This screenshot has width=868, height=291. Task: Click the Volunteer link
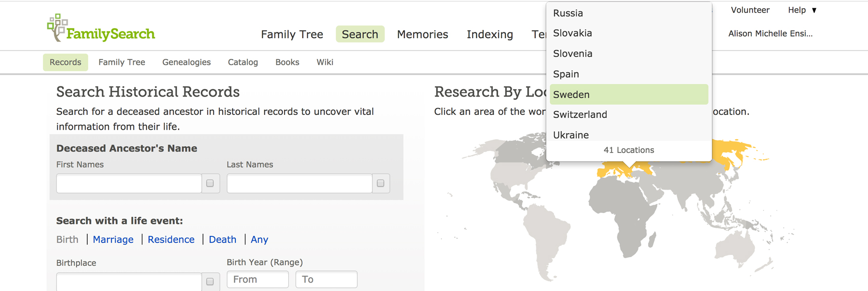[x=750, y=10]
